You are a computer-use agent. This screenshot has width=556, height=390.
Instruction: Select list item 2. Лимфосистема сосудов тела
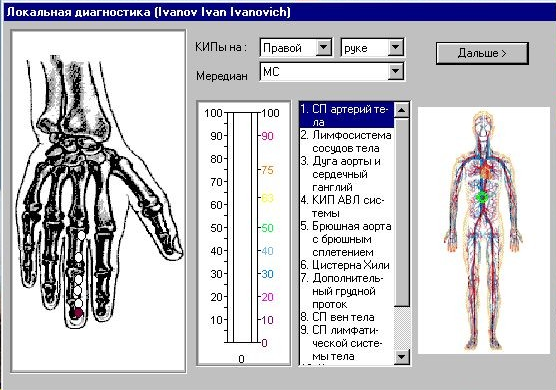(347, 141)
